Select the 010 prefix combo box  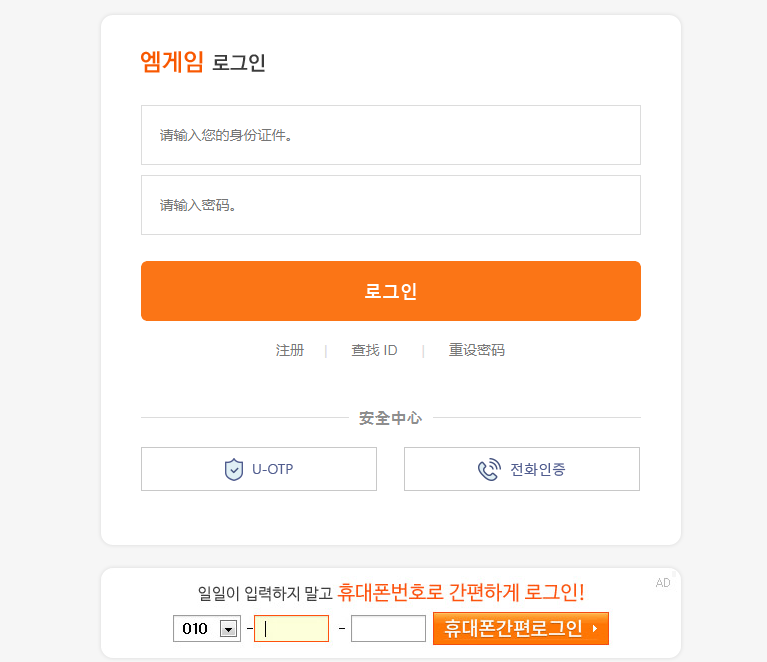pos(207,628)
